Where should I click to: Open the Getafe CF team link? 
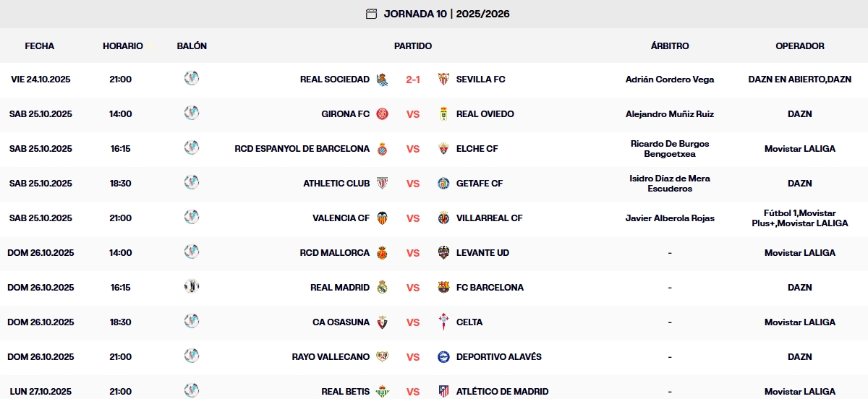[x=479, y=184]
